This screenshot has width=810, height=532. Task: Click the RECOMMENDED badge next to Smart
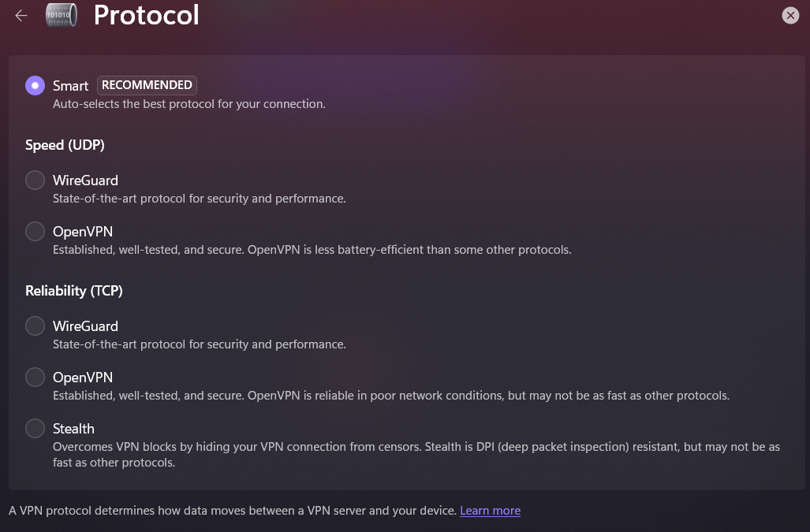pos(147,85)
